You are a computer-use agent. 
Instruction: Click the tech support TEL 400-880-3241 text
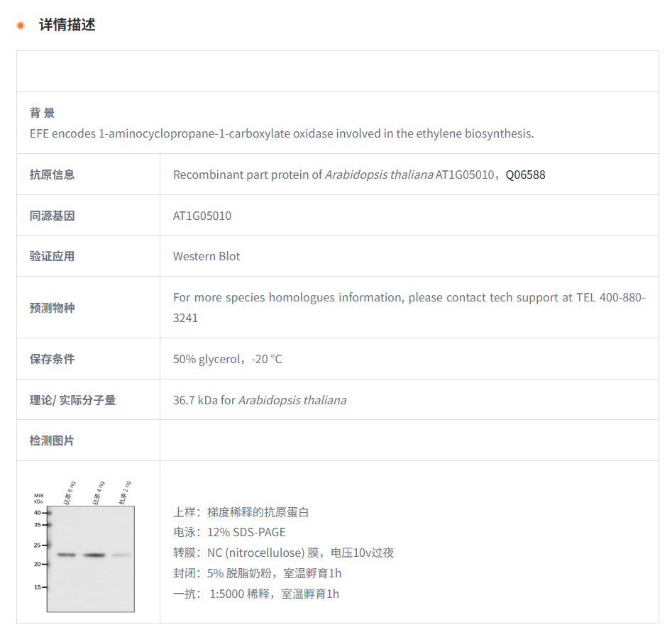pos(409,308)
